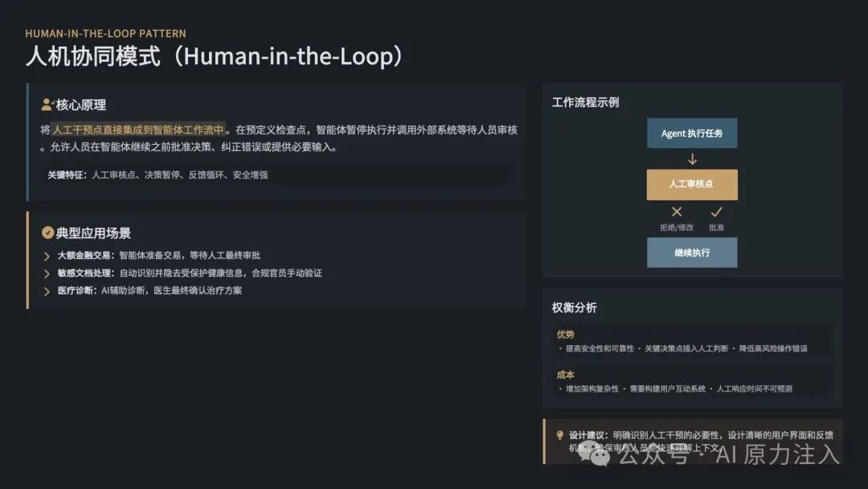Viewport: 868px width, 489px height.
Task: Click the 设计建议 label
Action: point(588,435)
